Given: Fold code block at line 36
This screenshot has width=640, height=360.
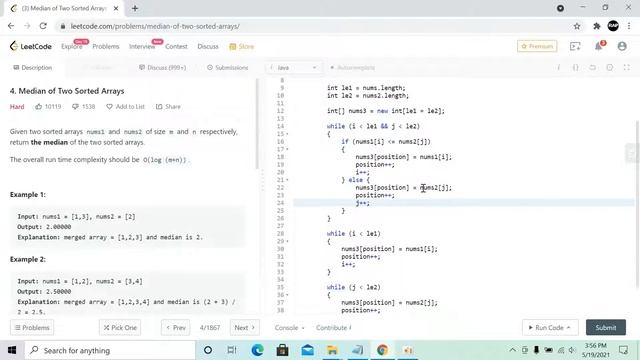Looking at the screenshot, I should point(287,295).
